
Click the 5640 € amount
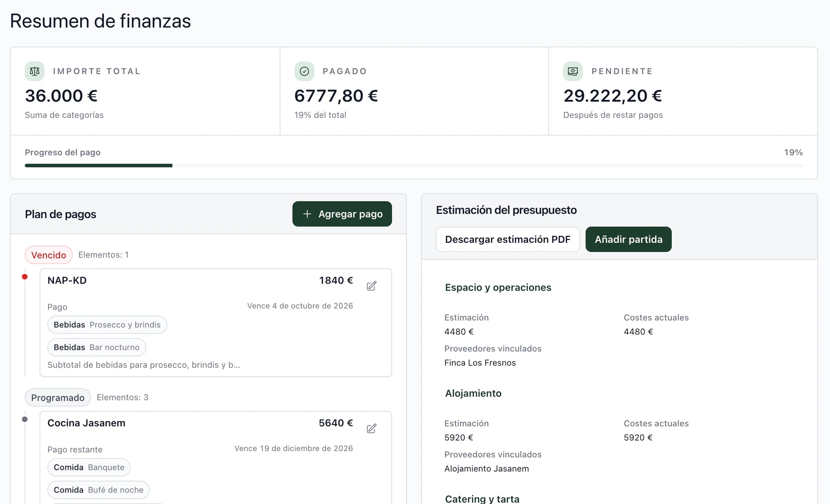pos(336,423)
